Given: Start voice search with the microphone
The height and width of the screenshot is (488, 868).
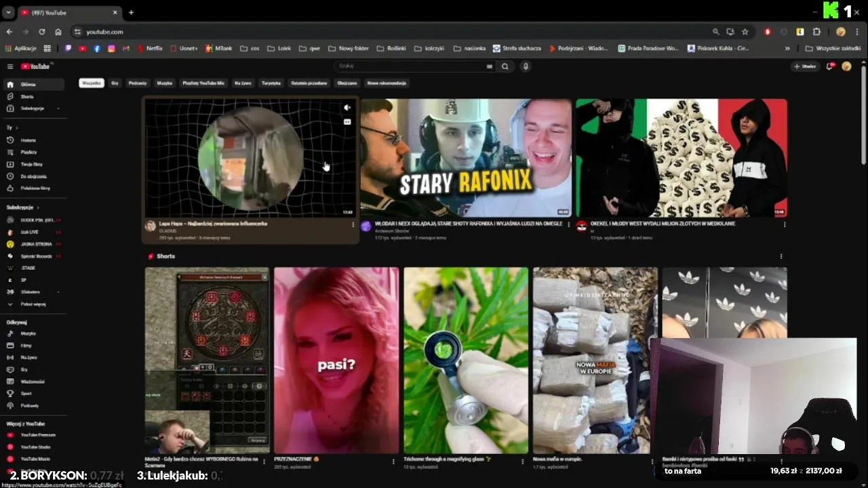Looking at the screenshot, I should click(x=525, y=66).
